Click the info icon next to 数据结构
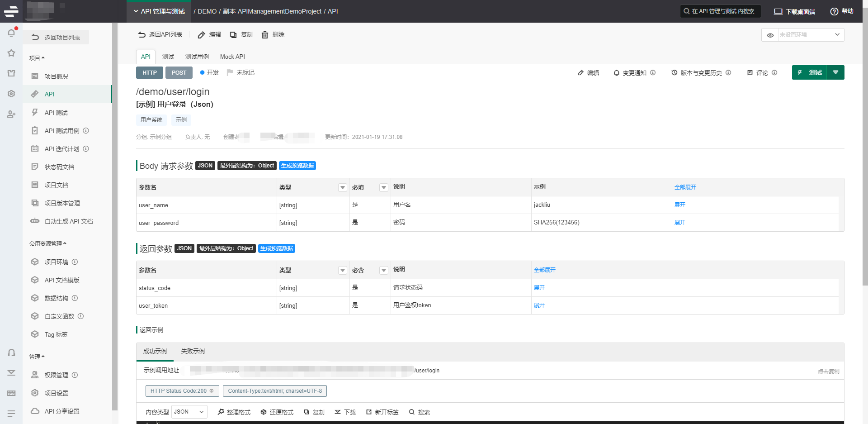Image resolution: width=868 pixels, height=424 pixels. (75, 298)
